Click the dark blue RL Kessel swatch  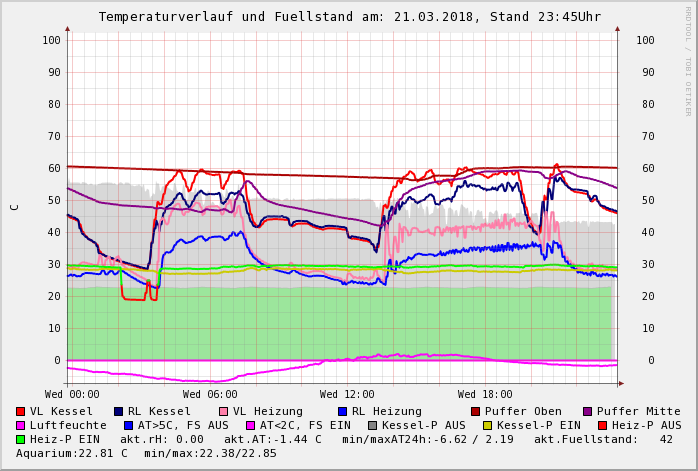coord(118,411)
